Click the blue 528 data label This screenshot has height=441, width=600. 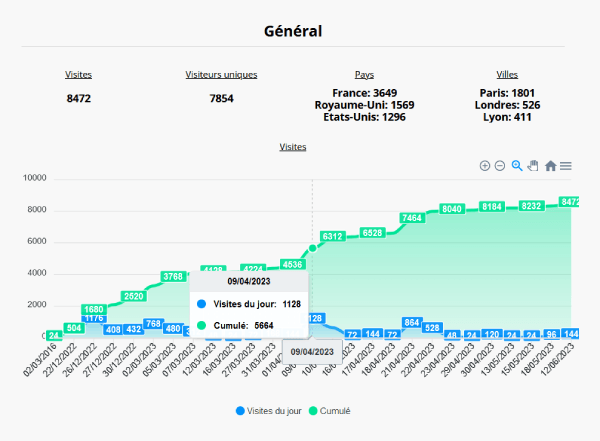(x=432, y=328)
